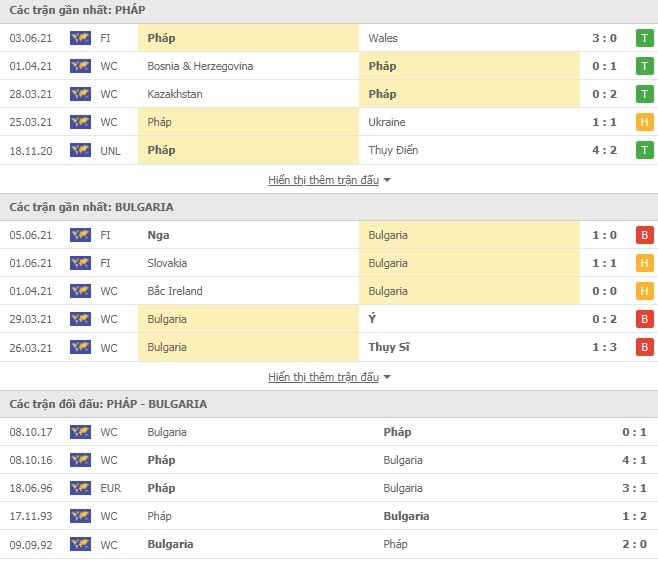Click the world flag icon on 03.06.21 row
The height and width of the screenshot is (562, 658).
(80, 38)
